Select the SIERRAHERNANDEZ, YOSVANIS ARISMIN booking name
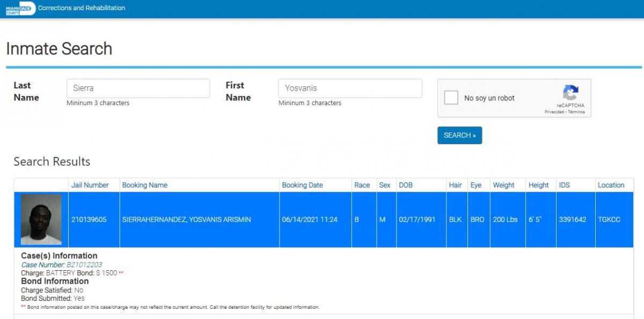 pyautogui.click(x=186, y=220)
